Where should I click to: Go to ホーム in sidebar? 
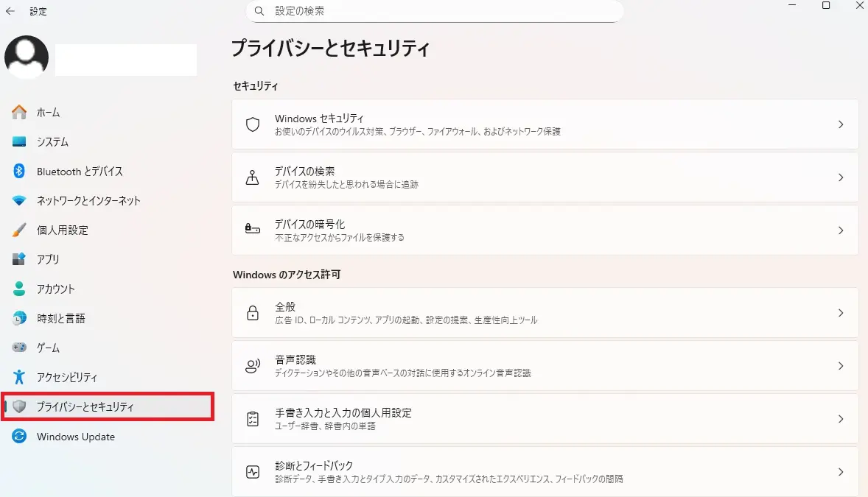[x=108, y=113]
